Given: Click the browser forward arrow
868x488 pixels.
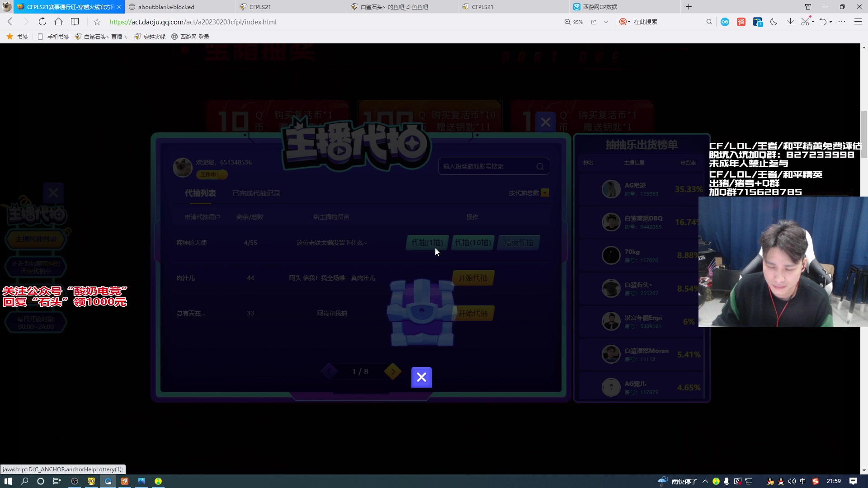Looking at the screenshot, I should [26, 22].
